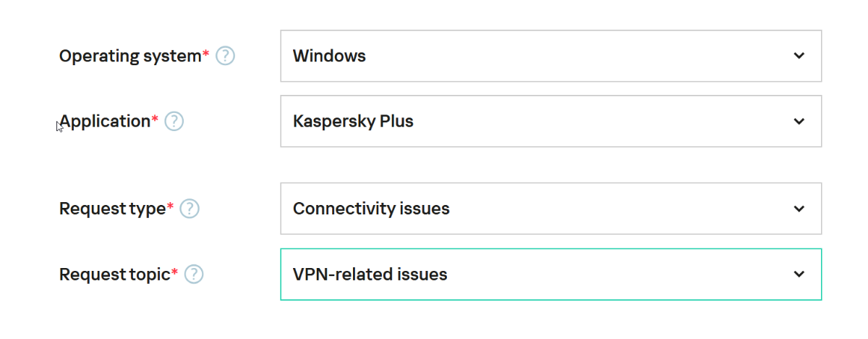Click the question mark next to Application
The width and height of the screenshot is (868, 339).
pos(174,122)
